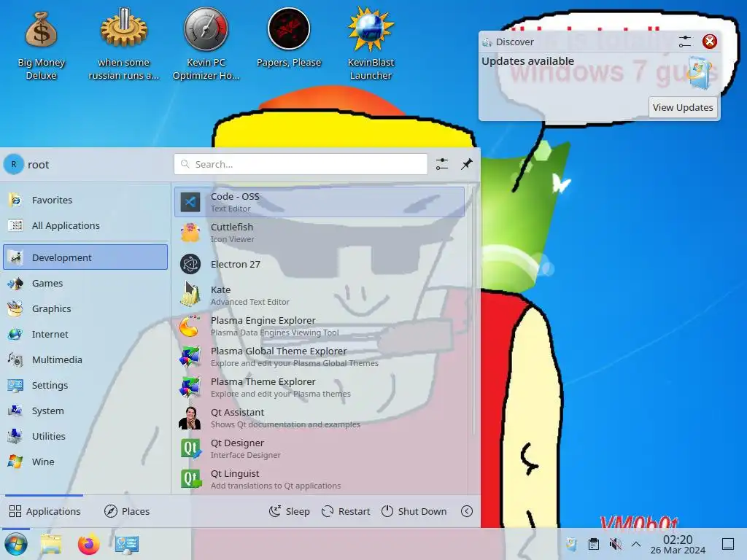Image resolution: width=747 pixels, height=560 pixels.
Task: Open system settings taskbar icon
Action: pyautogui.click(x=127, y=544)
